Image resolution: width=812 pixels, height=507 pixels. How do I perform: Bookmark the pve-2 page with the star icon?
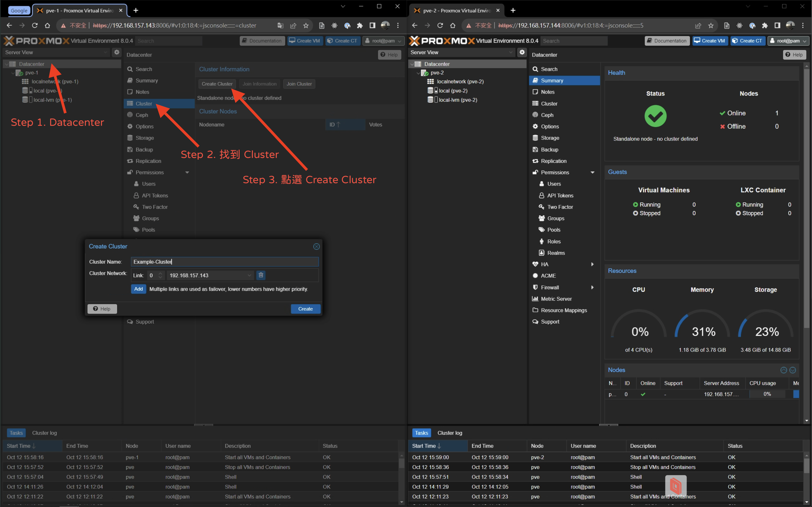click(x=711, y=25)
